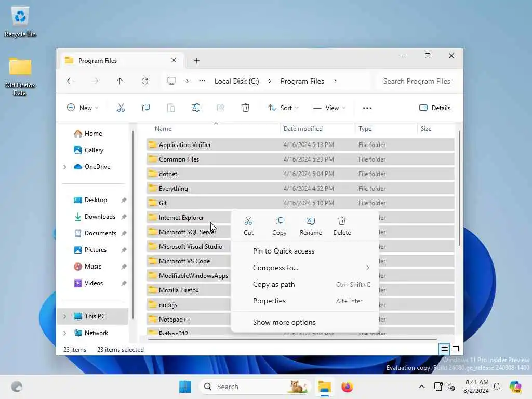532x399 pixels.
Task: Open Music in Quick access
Action: pyautogui.click(x=92, y=267)
